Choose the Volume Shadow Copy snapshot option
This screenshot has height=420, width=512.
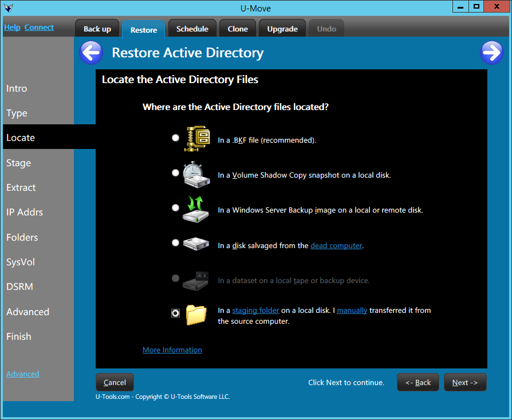point(175,172)
